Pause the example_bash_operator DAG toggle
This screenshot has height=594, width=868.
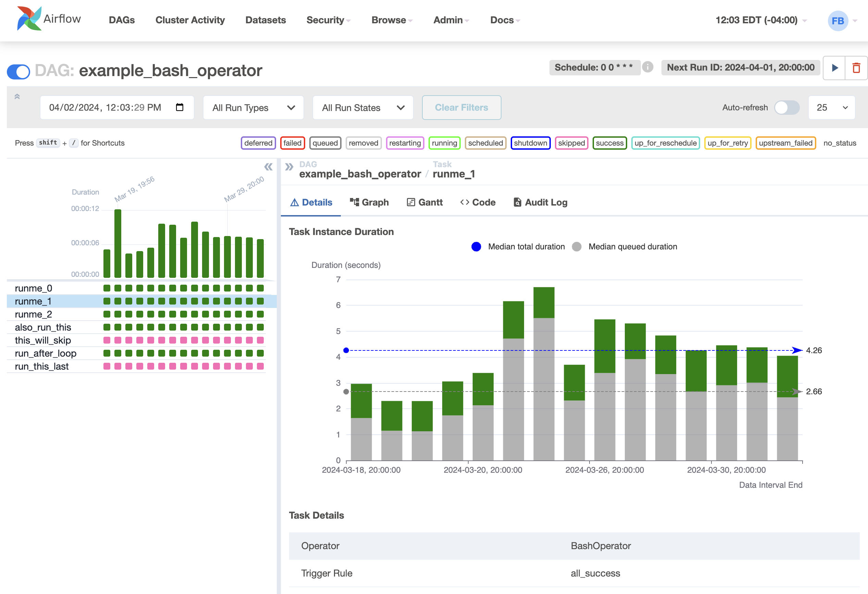click(x=18, y=71)
